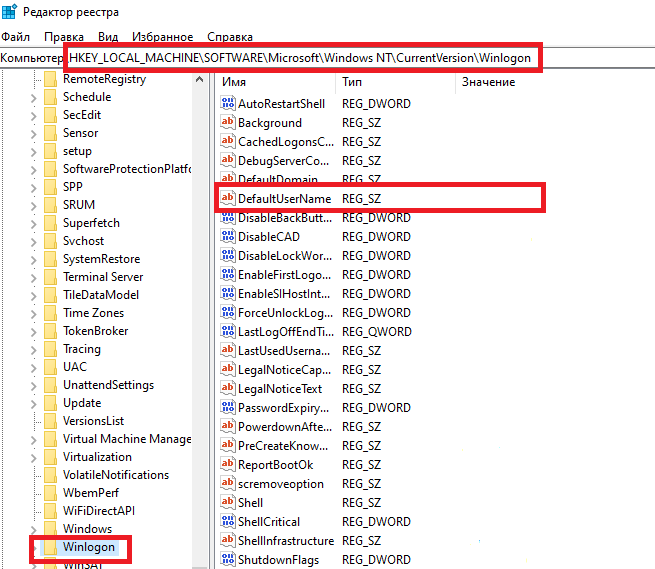Select the UnattendSettings key
Image resolution: width=655 pixels, height=569 pixels.
pyautogui.click(x=108, y=385)
